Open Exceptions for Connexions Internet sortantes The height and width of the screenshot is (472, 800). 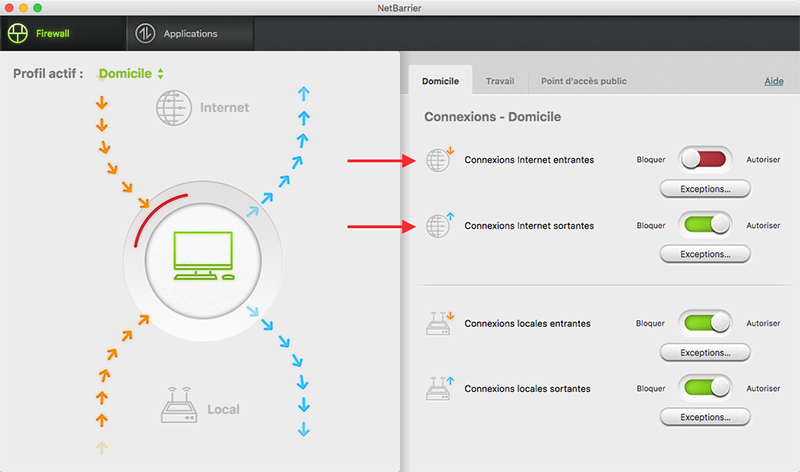click(x=705, y=254)
